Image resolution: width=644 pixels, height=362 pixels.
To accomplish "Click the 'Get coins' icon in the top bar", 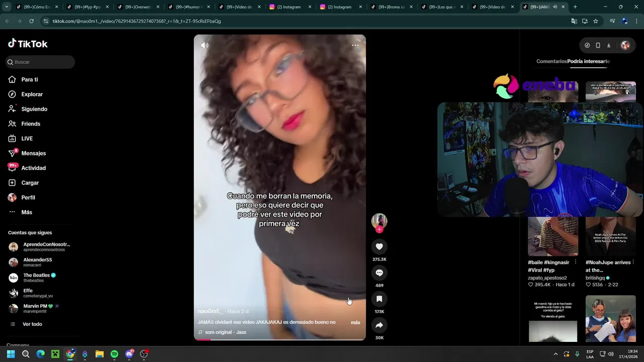I will coord(587,45).
